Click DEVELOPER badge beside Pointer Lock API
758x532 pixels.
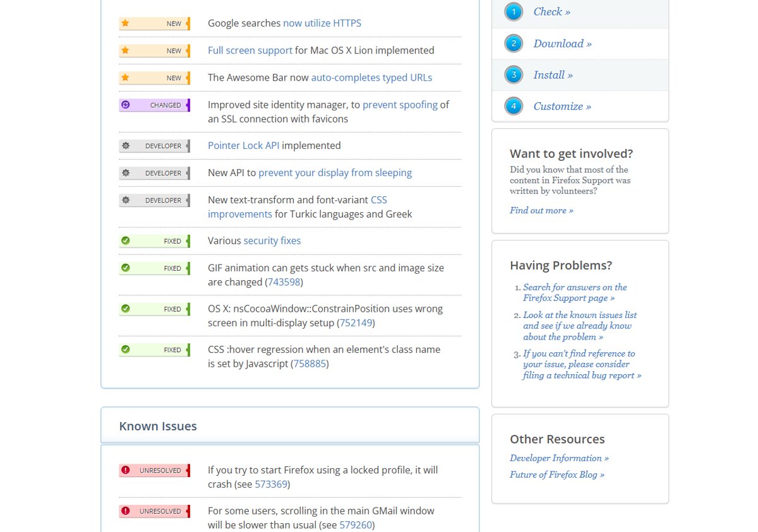tap(154, 146)
